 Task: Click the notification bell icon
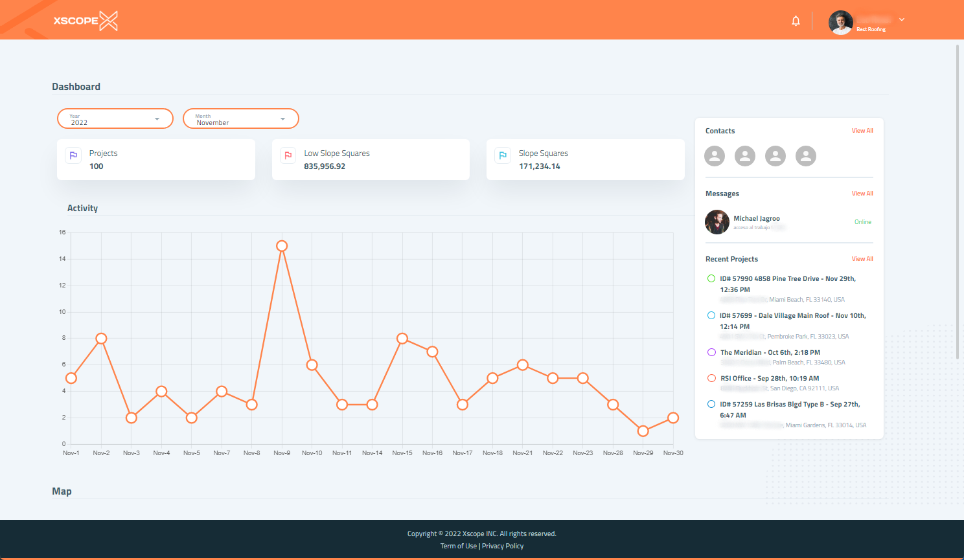[x=796, y=21]
